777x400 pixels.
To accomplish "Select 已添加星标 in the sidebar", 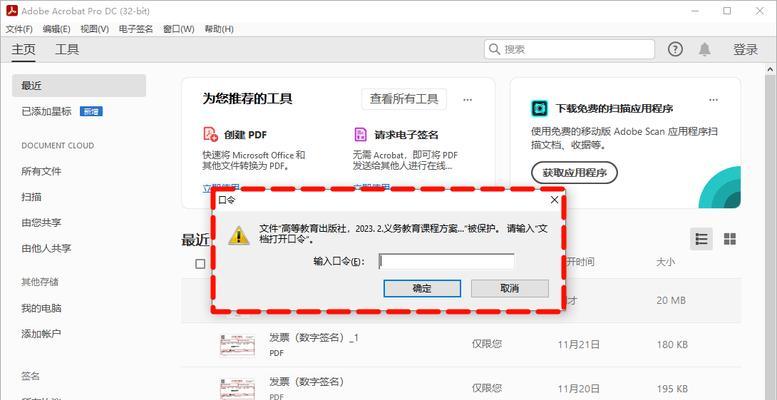I will click(x=47, y=112).
